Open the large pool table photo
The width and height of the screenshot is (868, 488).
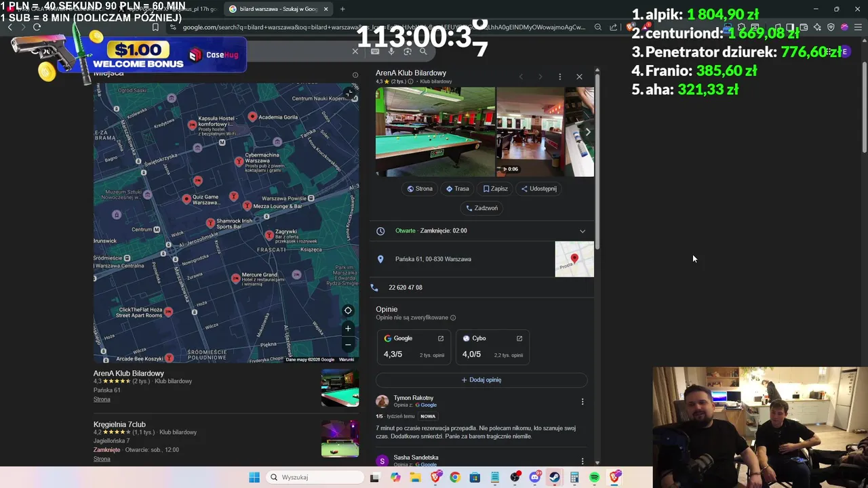[x=435, y=131]
